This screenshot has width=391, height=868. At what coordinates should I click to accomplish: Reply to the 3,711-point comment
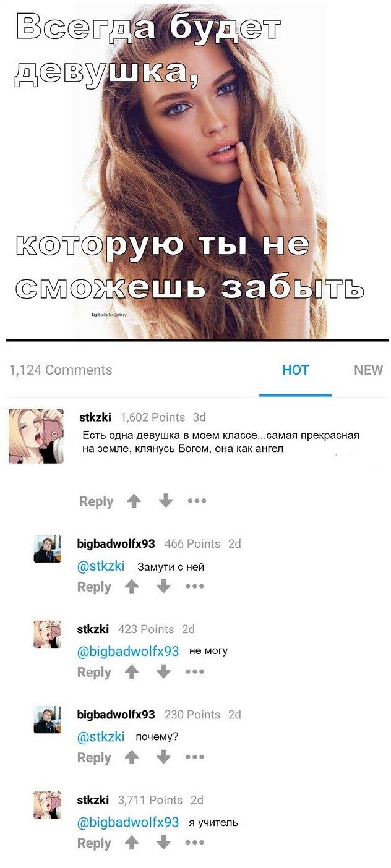(x=94, y=843)
